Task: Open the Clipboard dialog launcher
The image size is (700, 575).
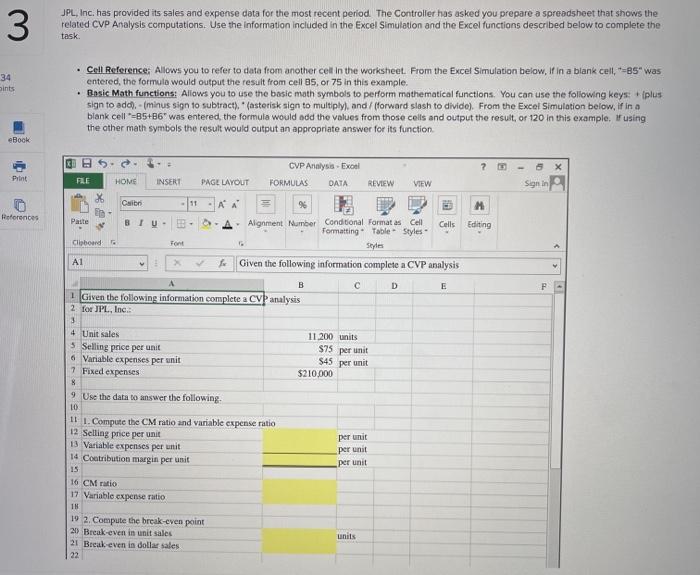Action: tap(113, 242)
